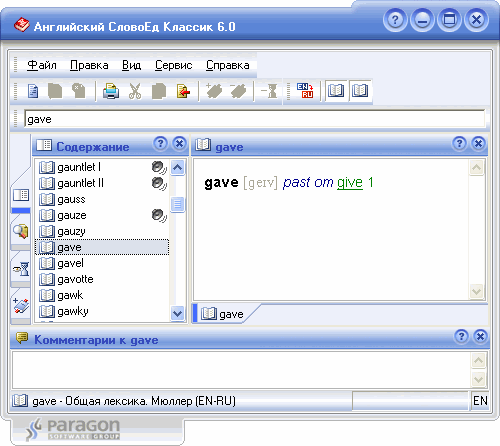
Task: Switch translation direction with EN-RU icon
Action: click(x=305, y=90)
